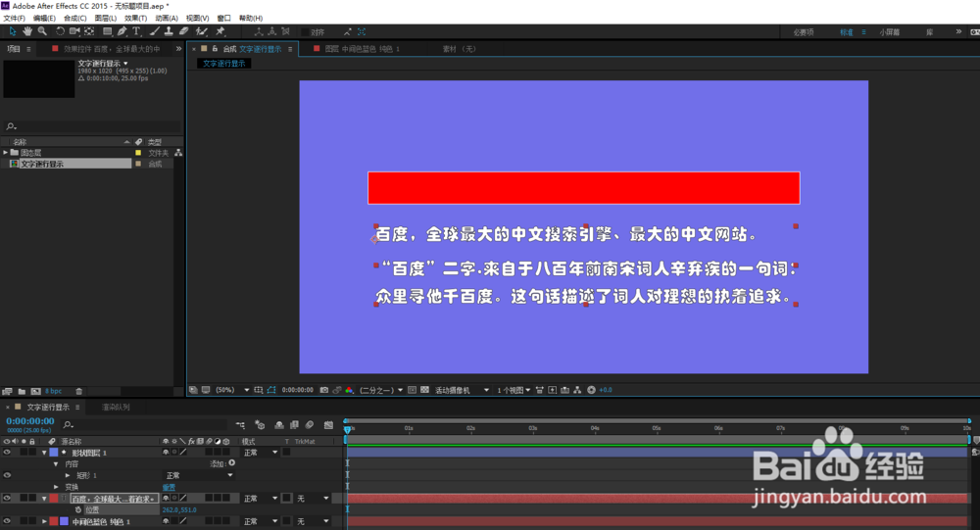Expand the 矩形 1 group
980x530 pixels.
point(68,475)
